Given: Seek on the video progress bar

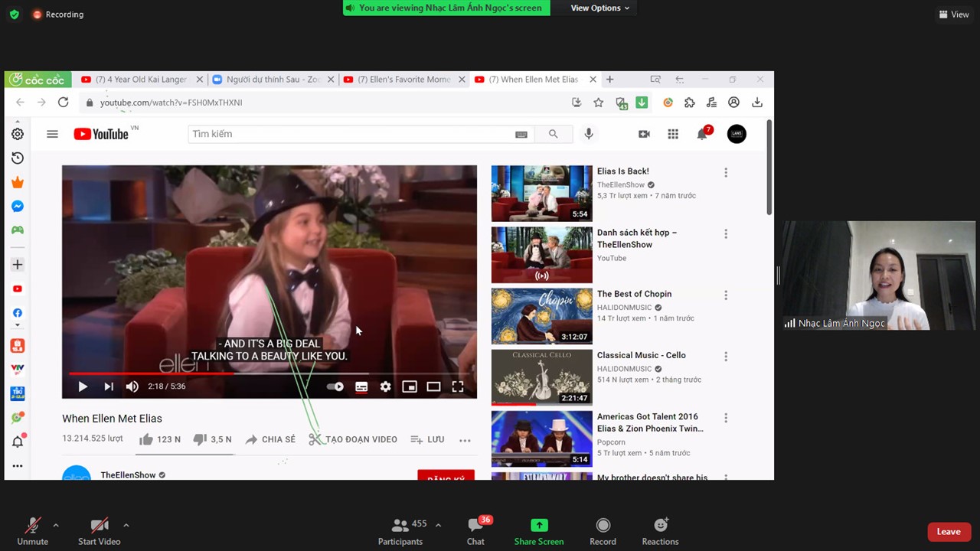Looking at the screenshot, I should pyautogui.click(x=269, y=373).
